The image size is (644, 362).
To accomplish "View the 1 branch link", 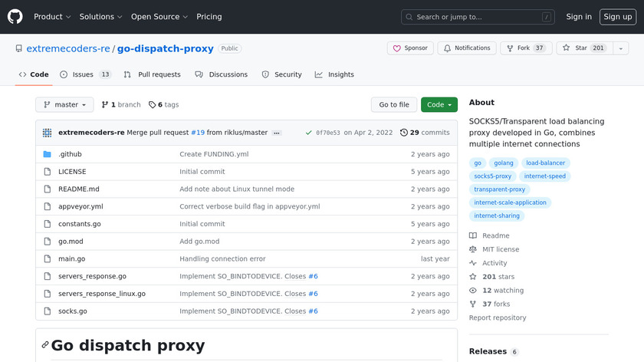I will point(121,105).
